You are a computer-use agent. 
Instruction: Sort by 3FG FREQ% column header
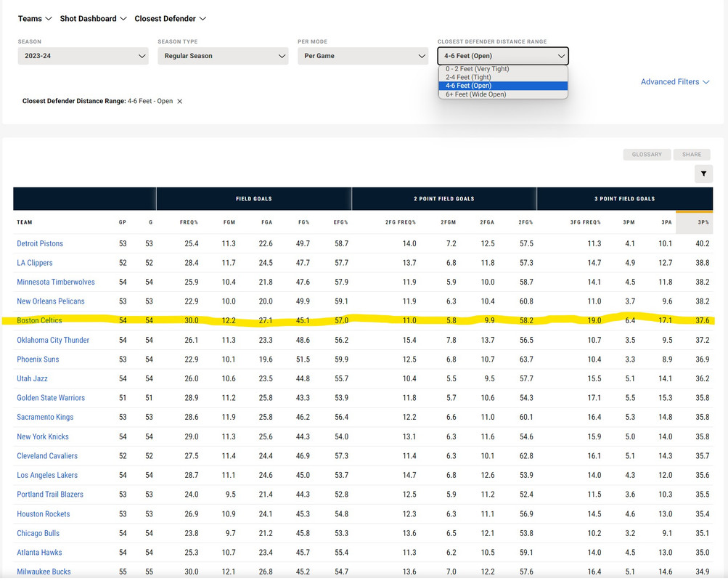point(586,222)
